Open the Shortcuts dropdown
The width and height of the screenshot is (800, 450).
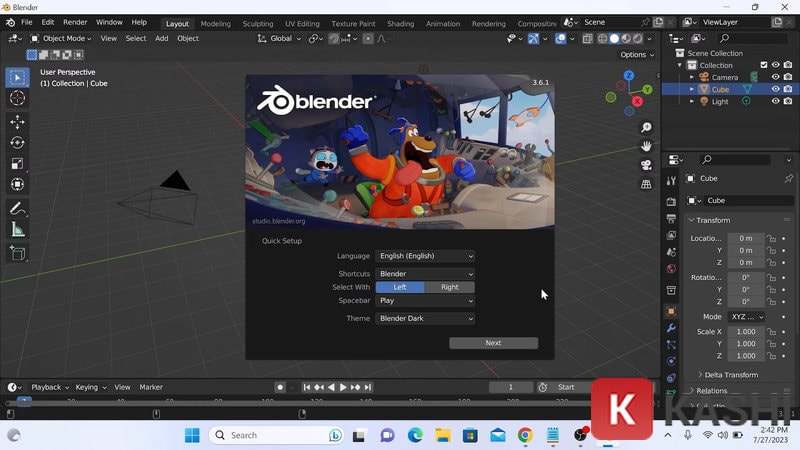pyautogui.click(x=425, y=274)
